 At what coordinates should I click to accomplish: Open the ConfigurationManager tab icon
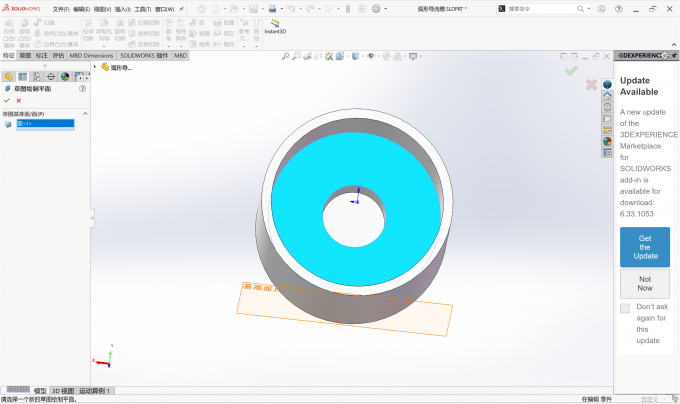(x=37, y=77)
